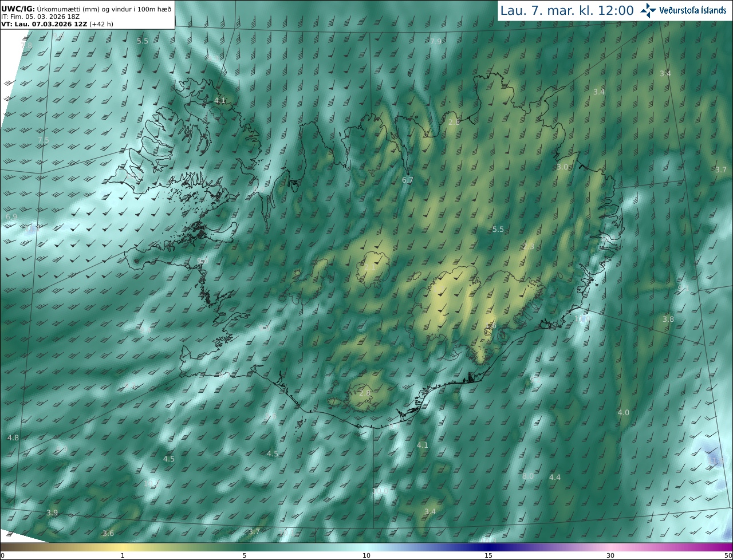Image resolution: width=733 pixels, height=560 pixels.
Task: Click the 'VT: Lau. 07.03.2026 12Z (+42 h)' line
Action: pyautogui.click(x=57, y=24)
